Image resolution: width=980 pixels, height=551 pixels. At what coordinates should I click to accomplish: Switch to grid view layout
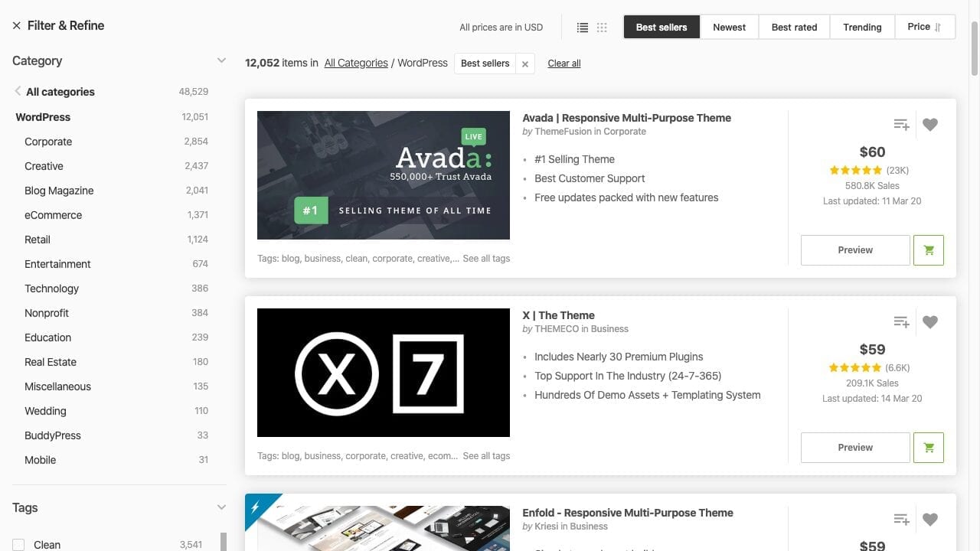602,28
